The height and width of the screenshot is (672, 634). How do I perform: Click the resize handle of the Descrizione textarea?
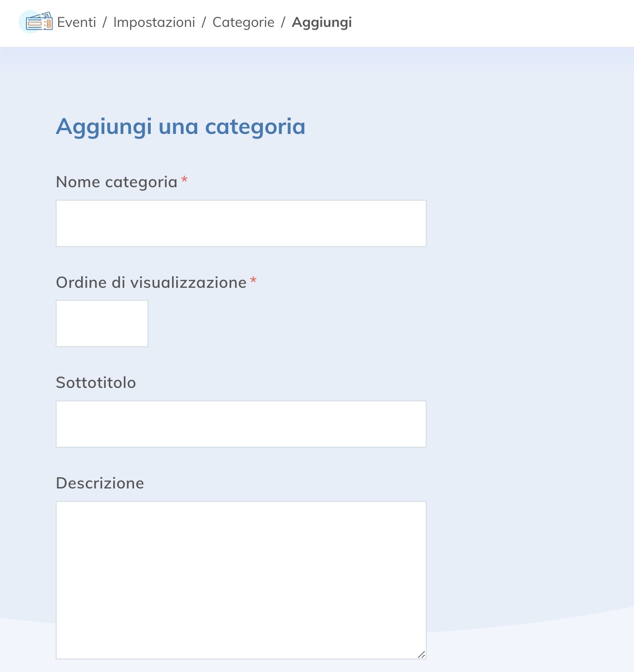[x=423, y=655]
